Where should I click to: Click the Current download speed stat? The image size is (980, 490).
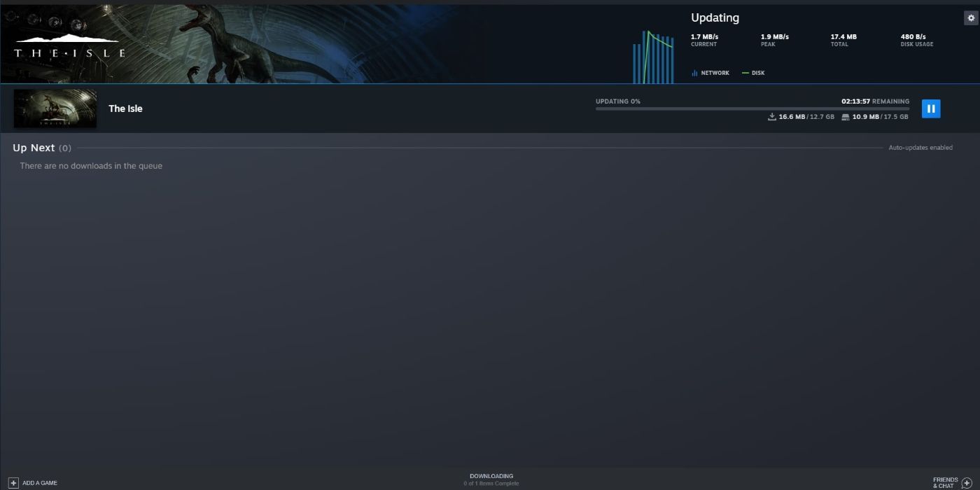click(x=704, y=40)
